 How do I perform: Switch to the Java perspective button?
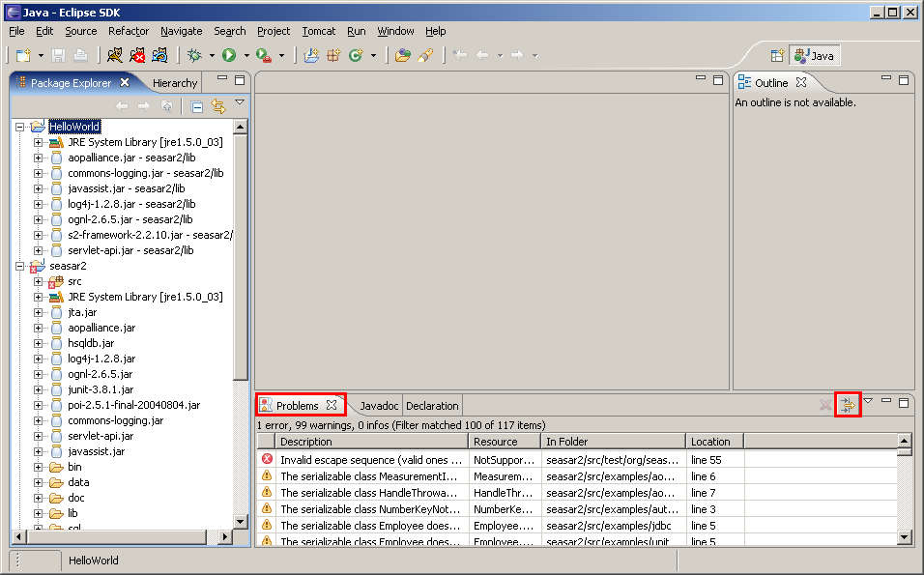(x=814, y=56)
